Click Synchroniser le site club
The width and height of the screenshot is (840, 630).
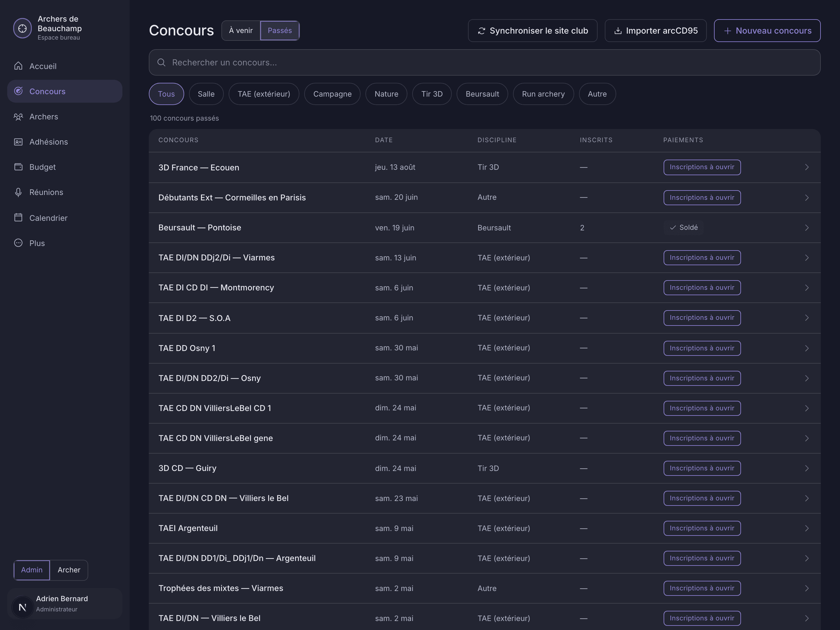pos(532,31)
